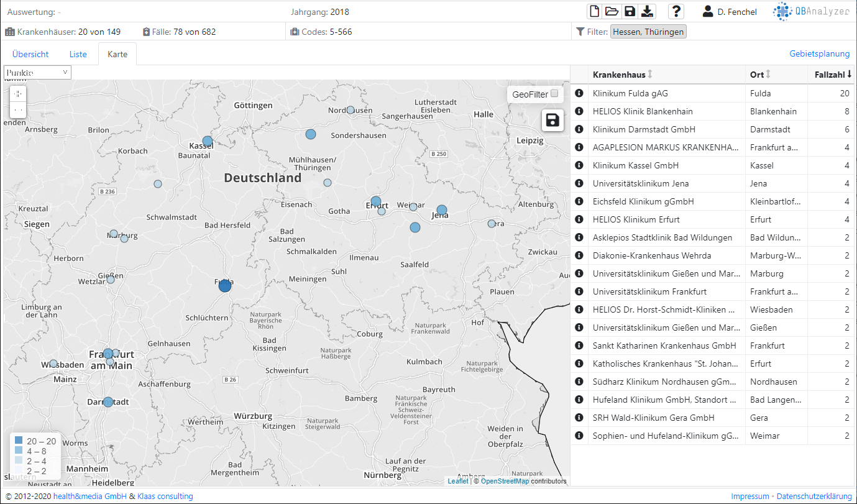This screenshot has width=857, height=504.
Task: Select the AGAPLESION MARKUS KRANKENHA... row name
Action: [x=666, y=147]
